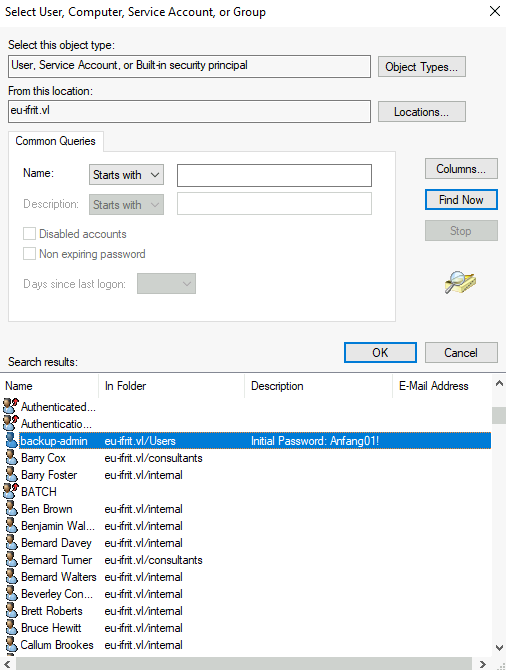The image size is (506, 670).
Task: Toggle the Non expiring password checkbox
Action: (29, 254)
